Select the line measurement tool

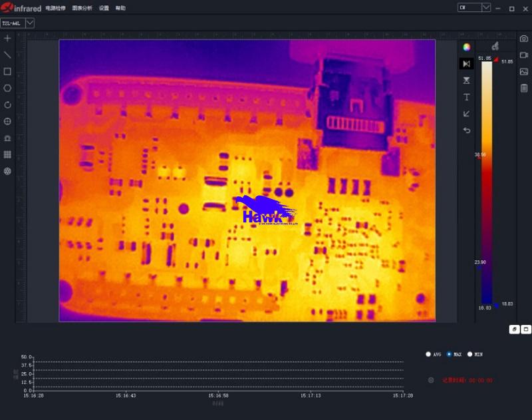[8, 55]
